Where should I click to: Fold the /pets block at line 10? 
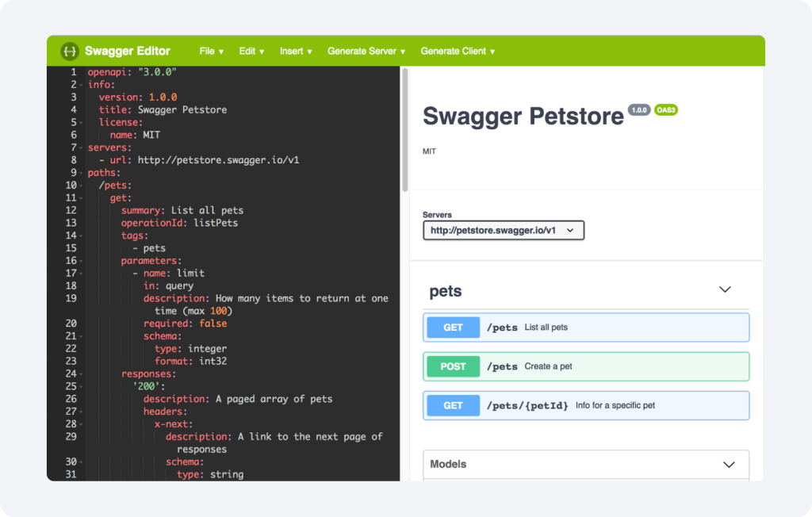pyautogui.click(x=81, y=186)
